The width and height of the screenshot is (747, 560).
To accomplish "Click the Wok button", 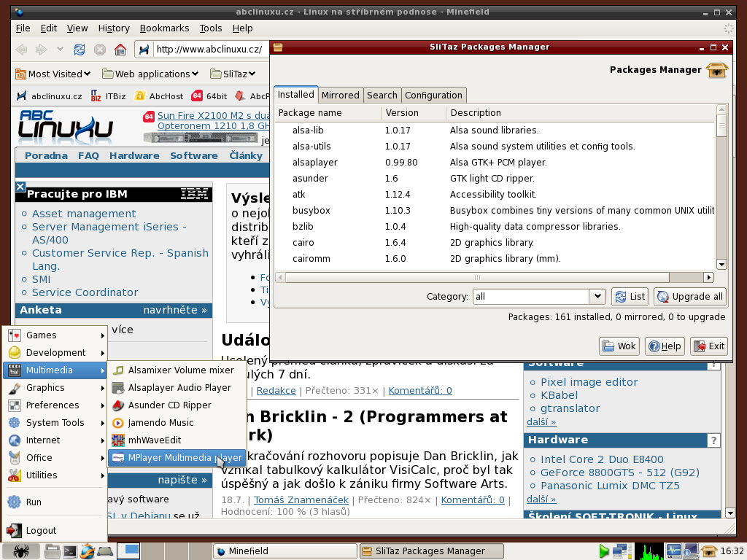I will click(x=619, y=346).
